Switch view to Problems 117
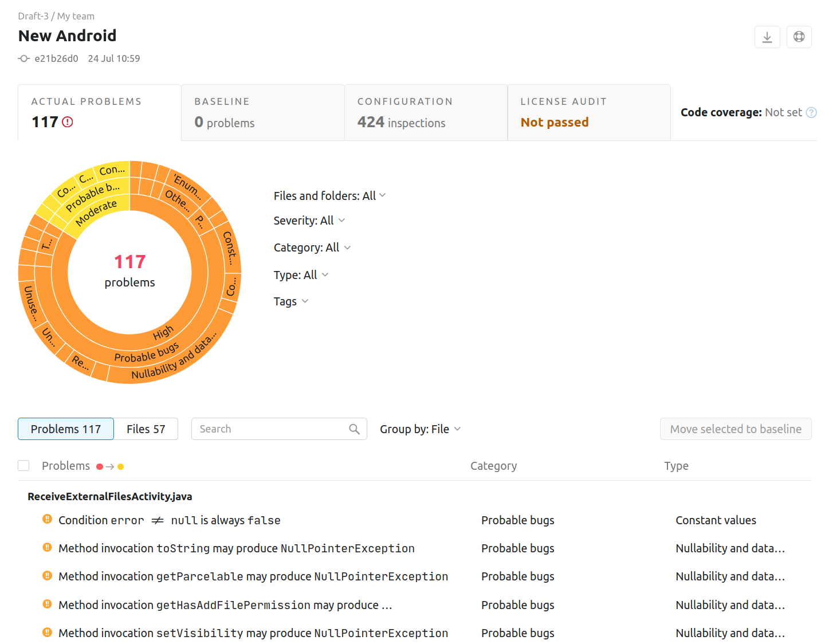This screenshot has height=644, width=825. point(66,429)
